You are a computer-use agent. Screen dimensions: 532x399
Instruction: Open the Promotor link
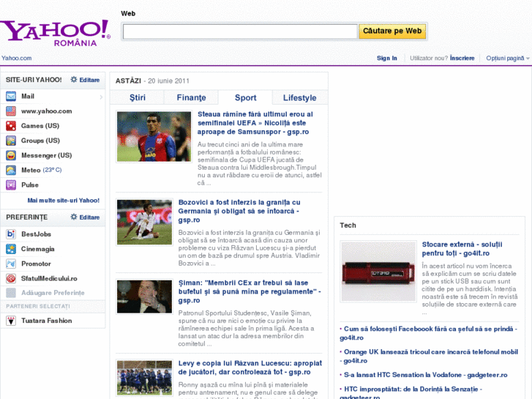(36, 264)
